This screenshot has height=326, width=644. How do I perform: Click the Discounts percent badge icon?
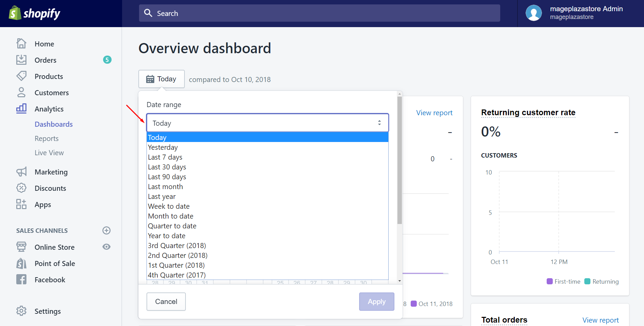pyautogui.click(x=21, y=188)
